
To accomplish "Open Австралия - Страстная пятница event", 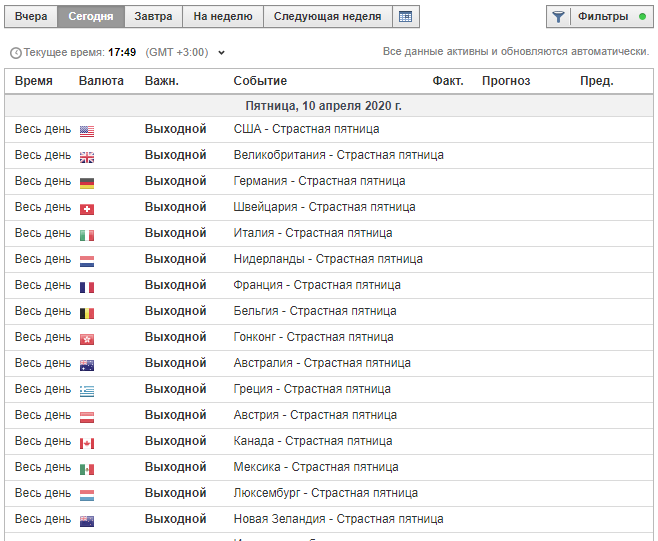I will [322, 363].
